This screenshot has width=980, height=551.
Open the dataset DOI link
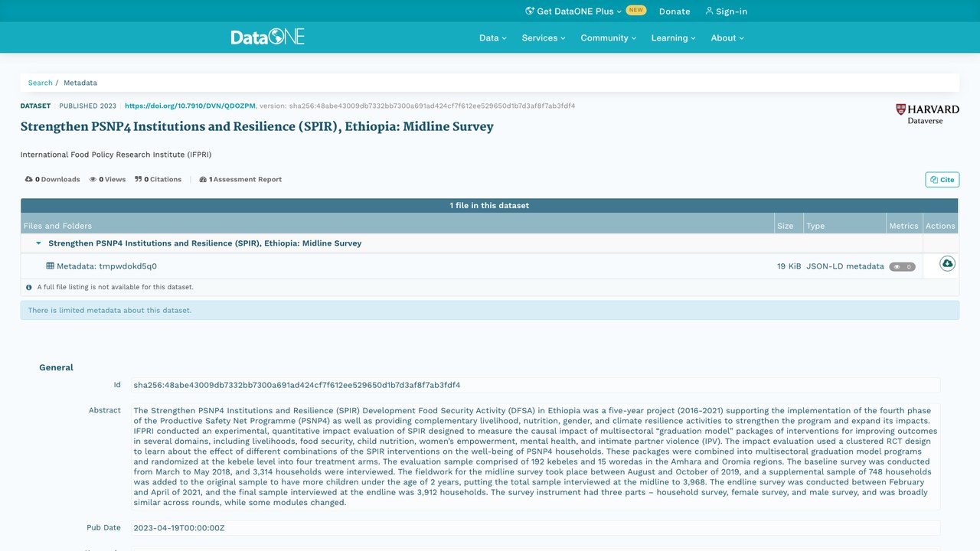[x=190, y=106]
